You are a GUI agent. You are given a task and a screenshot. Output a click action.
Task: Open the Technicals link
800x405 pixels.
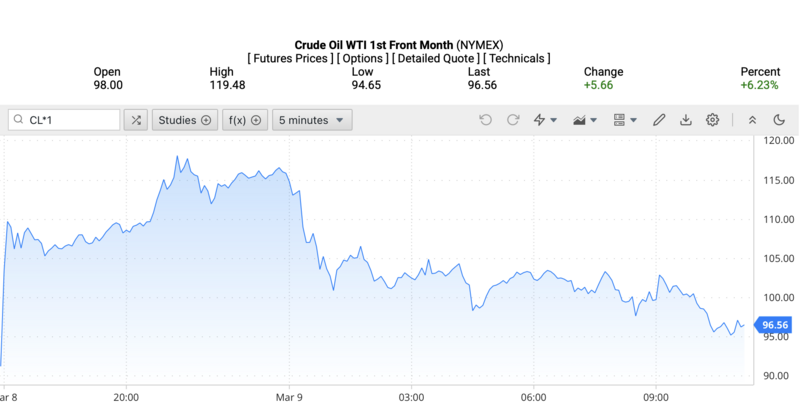[518, 59]
